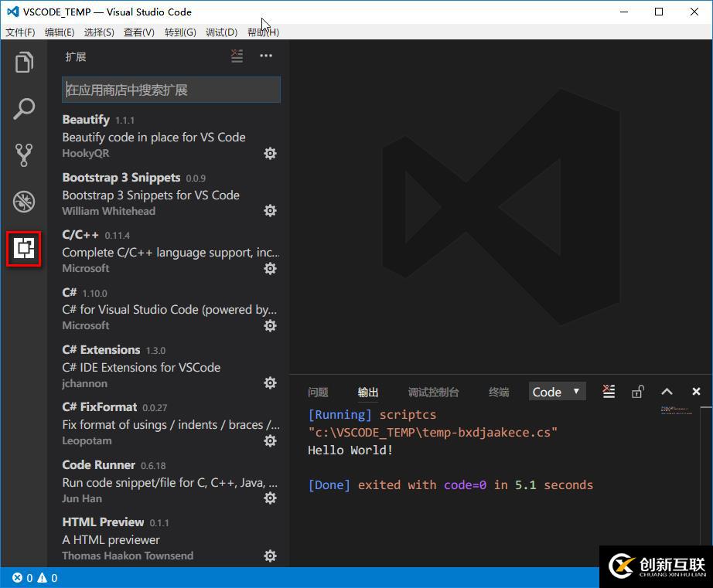
Task: Open the Search view in activity bar
Action: (x=24, y=109)
